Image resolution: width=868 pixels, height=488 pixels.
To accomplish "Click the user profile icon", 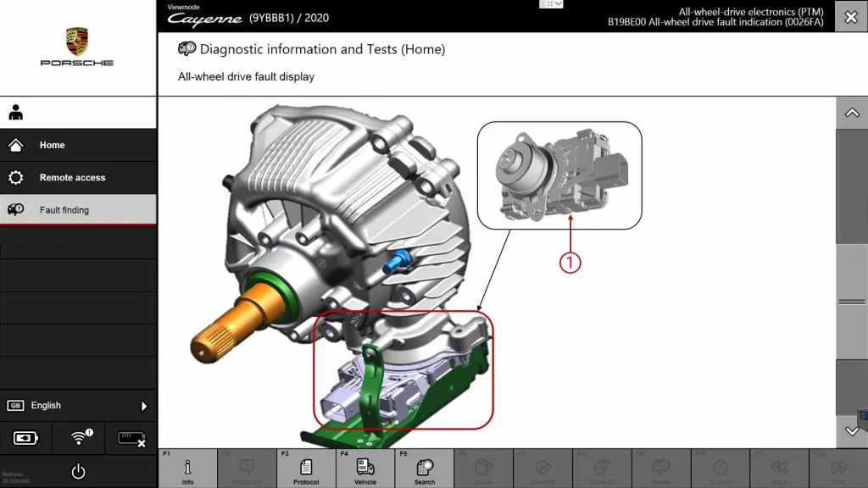I will (15, 113).
